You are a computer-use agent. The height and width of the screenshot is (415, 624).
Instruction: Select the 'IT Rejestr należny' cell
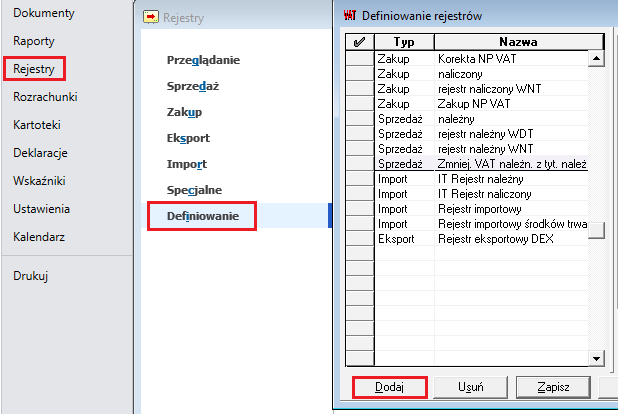511,179
